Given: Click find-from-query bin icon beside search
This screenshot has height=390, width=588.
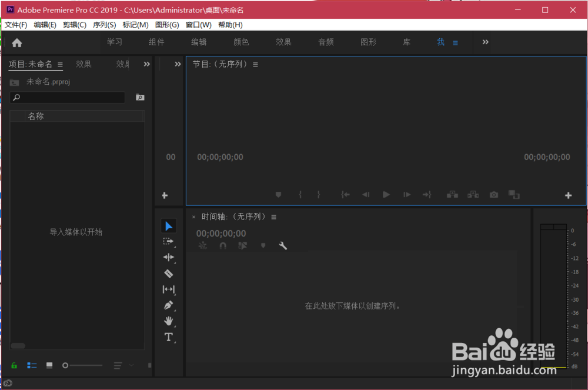Looking at the screenshot, I should (140, 98).
